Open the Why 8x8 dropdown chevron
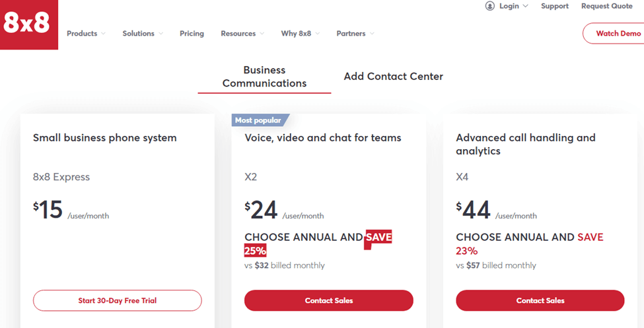The height and width of the screenshot is (328, 644). pos(318,34)
